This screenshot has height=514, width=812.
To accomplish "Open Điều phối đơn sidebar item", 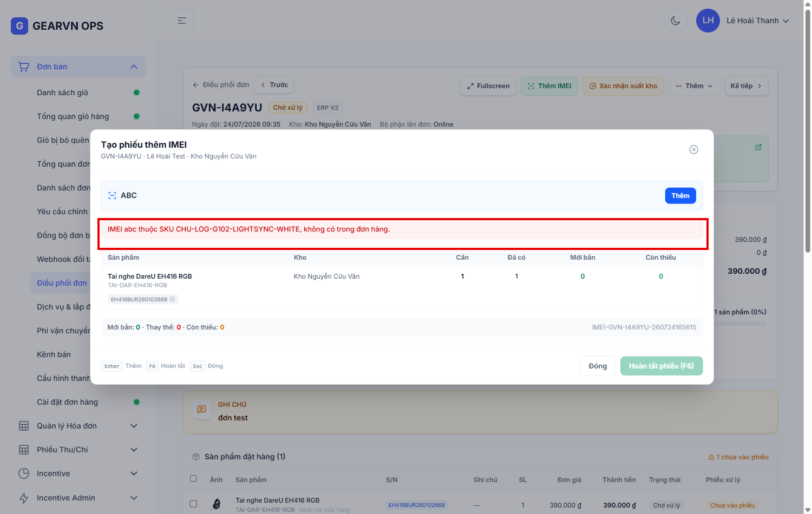I will click(62, 283).
